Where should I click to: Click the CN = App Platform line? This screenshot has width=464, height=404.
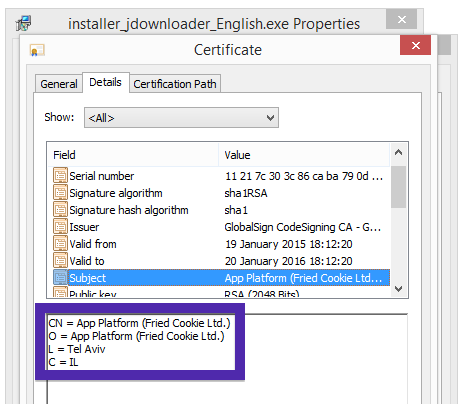[139, 323]
